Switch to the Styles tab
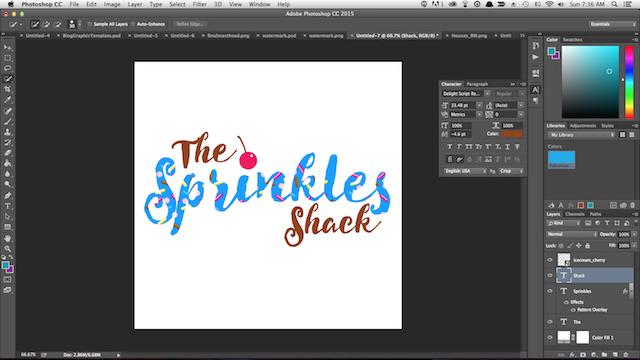640x360 pixels. pos(607,126)
